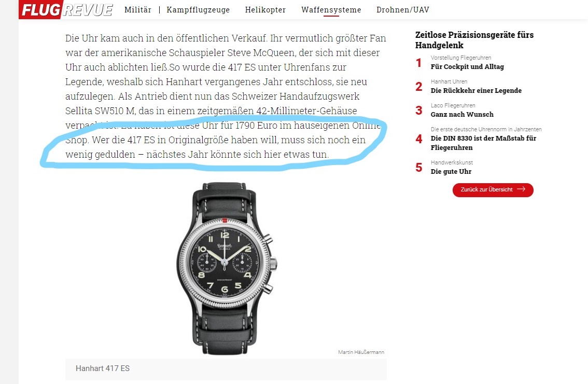
Task: Select the red number 4 list marker
Action: 419,139
